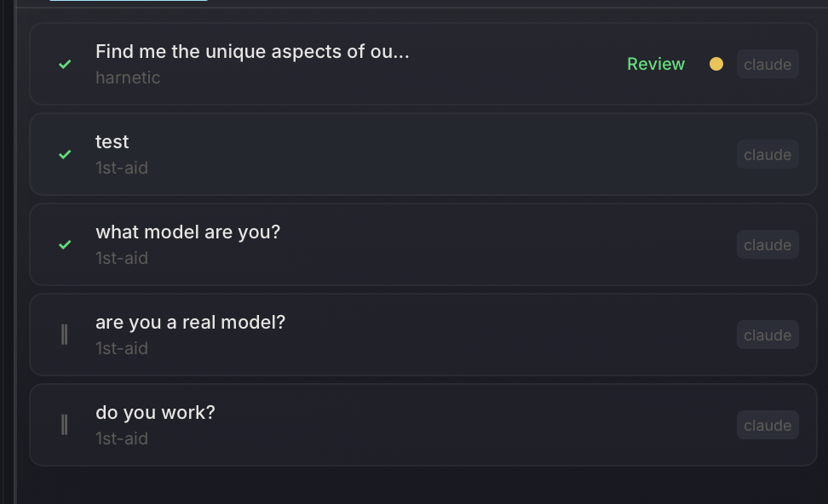Image resolution: width=828 pixels, height=504 pixels.
Task: Click the claude badge on the "test" row
Action: pyautogui.click(x=767, y=154)
